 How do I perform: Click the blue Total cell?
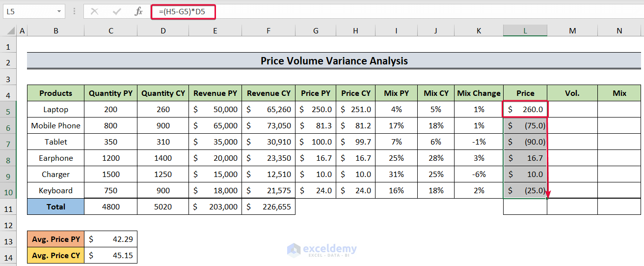56,207
